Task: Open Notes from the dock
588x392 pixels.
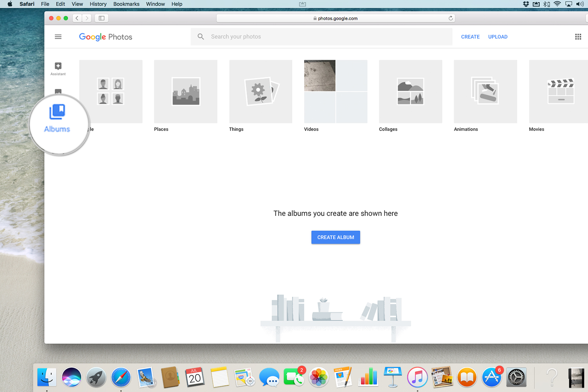Action: [x=220, y=377]
